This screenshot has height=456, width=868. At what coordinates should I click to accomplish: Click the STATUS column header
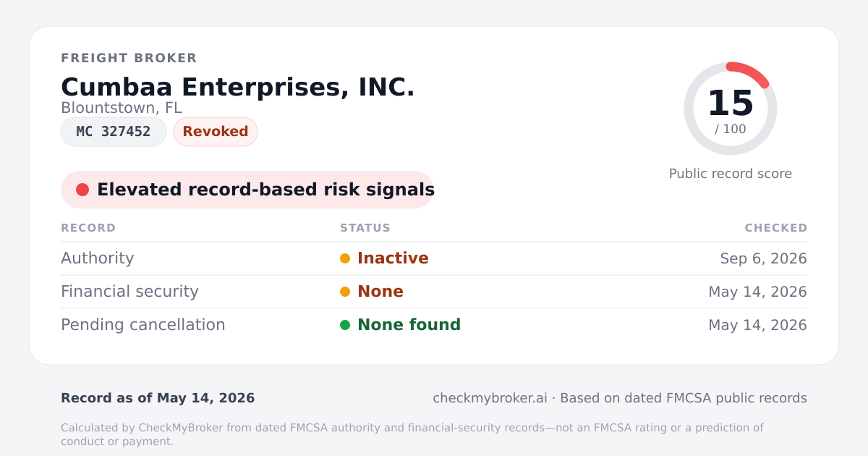[365, 228]
